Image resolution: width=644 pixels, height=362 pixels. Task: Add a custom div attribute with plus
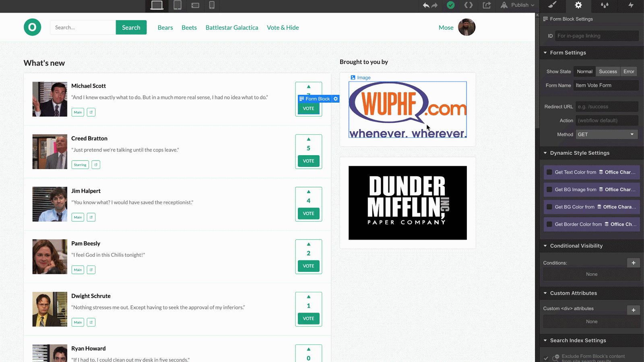634,310
